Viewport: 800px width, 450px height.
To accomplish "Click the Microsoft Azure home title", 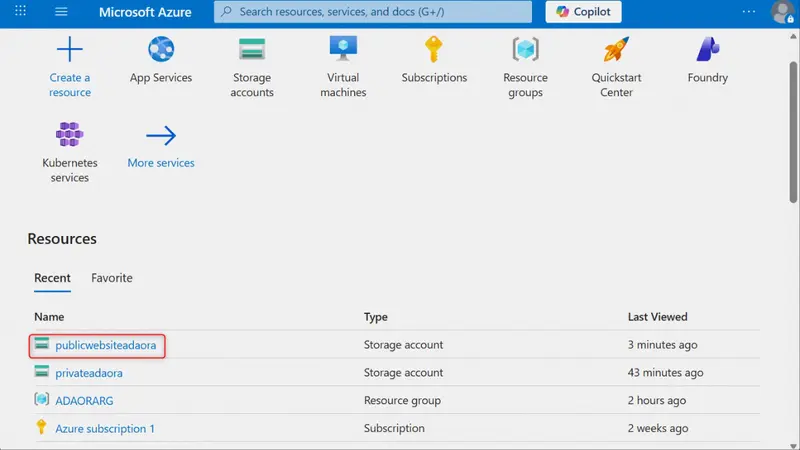I will click(145, 12).
